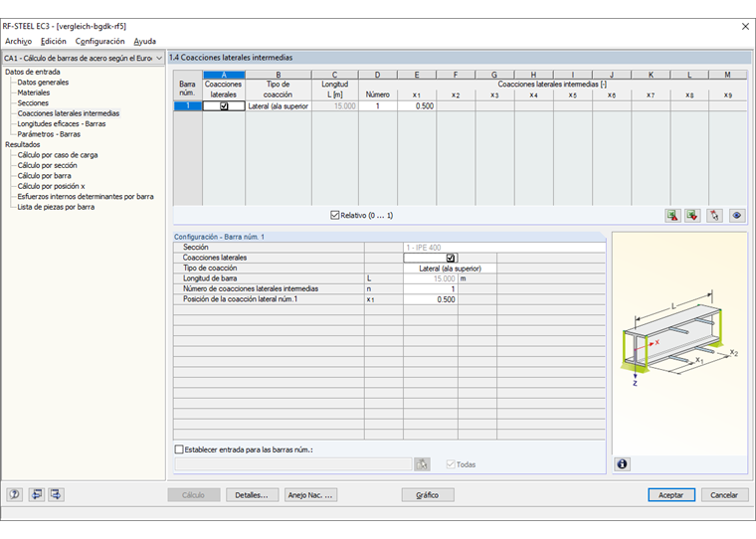Select Longitudes eficaces - Barras tree item
This screenshot has width=756, height=539.
point(62,124)
